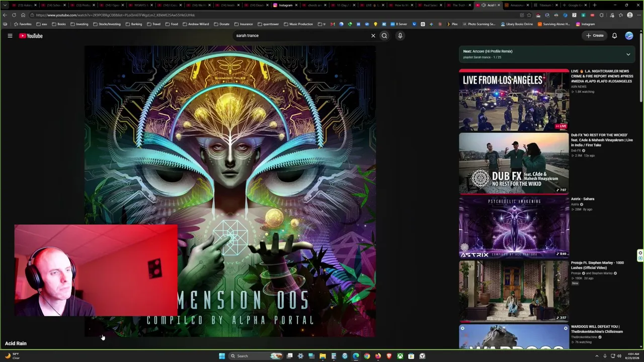
Task: Open the 'Photo Scanning' bookmark
Action: point(478,24)
